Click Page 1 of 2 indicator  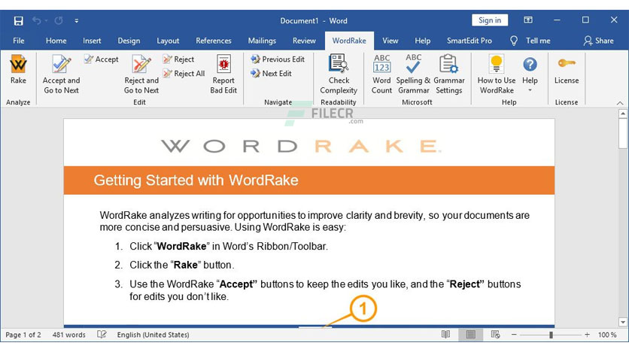(23, 335)
